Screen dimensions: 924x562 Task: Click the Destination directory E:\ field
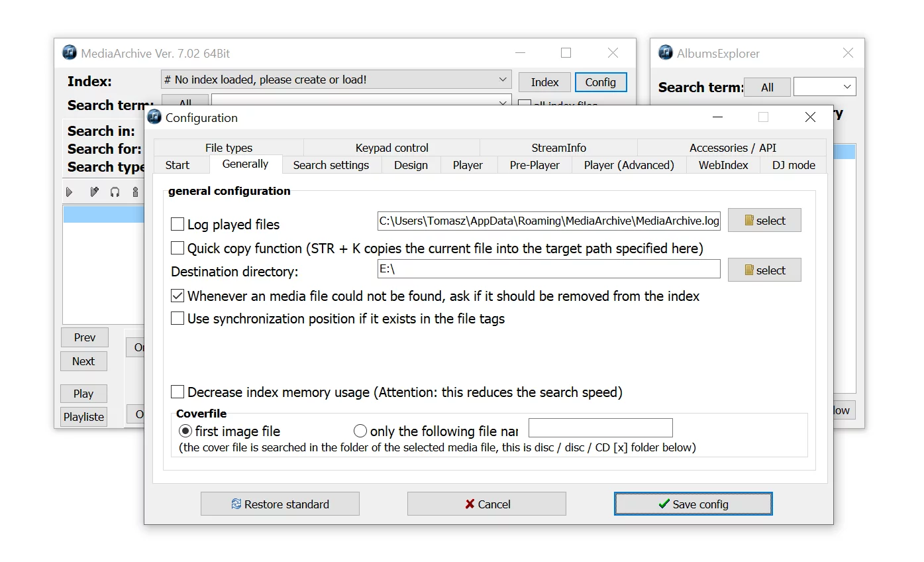tap(549, 268)
